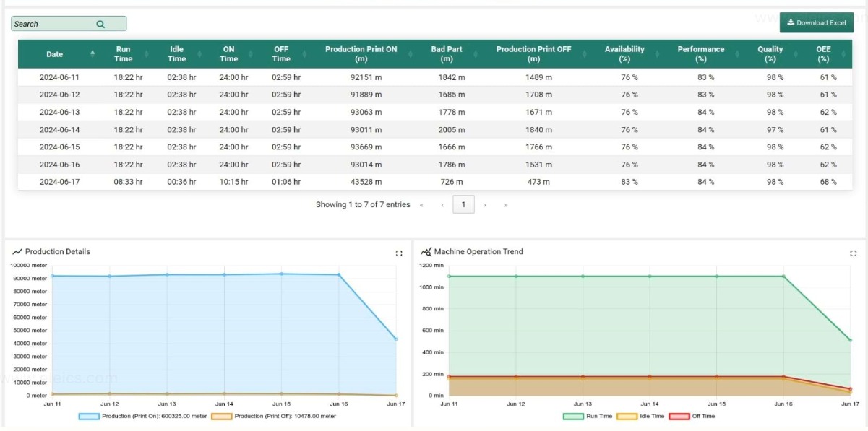
Task: Click the search magnifier icon
Action: 100,24
